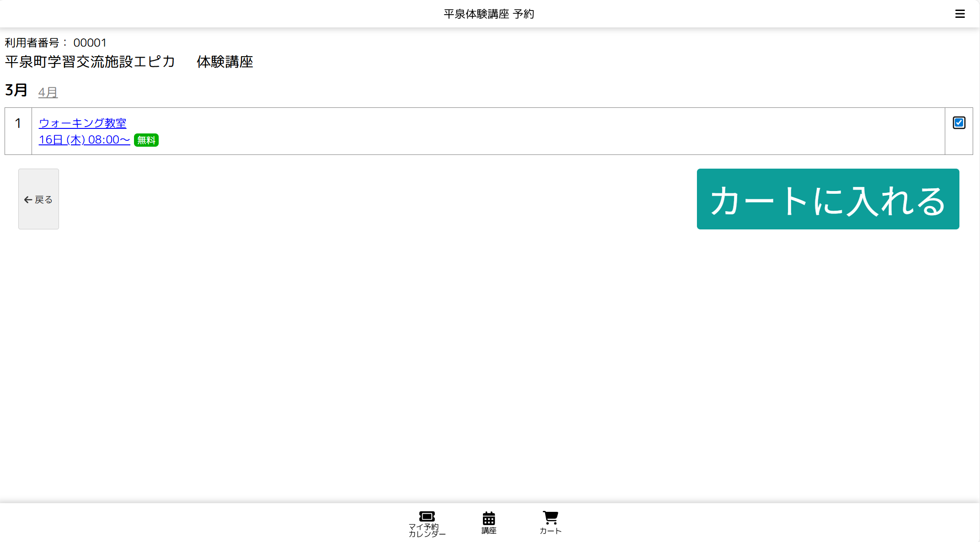Open the ウォーキング教室 course link

point(82,123)
